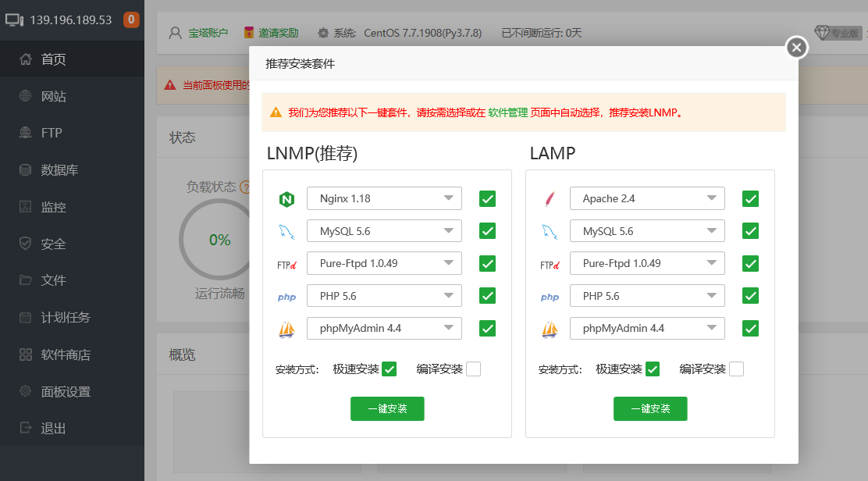Go to 首页 in the sidebar

[x=72, y=59]
